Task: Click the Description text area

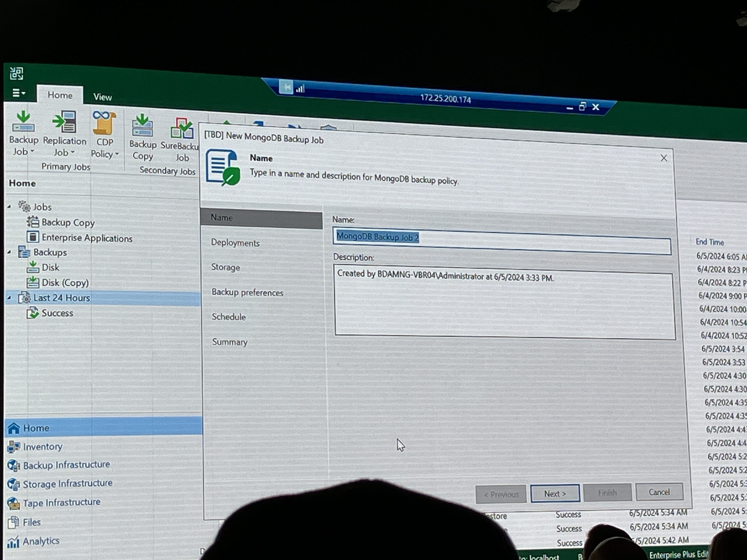Action: pos(505,302)
